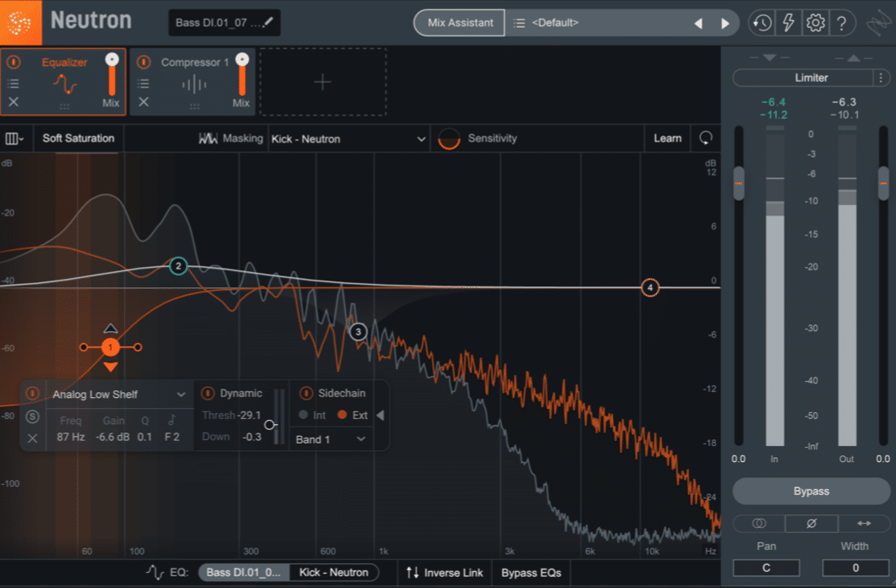Toggle Equalizer module power button
Screen dimensions: 896x588
(x=14, y=62)
